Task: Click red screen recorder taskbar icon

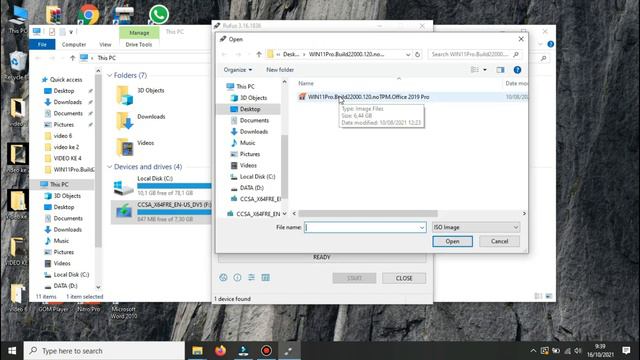Action: [266, 351]
